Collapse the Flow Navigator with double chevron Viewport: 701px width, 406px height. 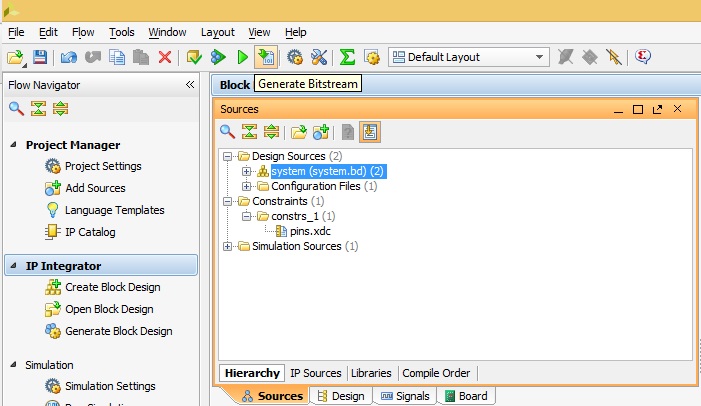point(190,85)
